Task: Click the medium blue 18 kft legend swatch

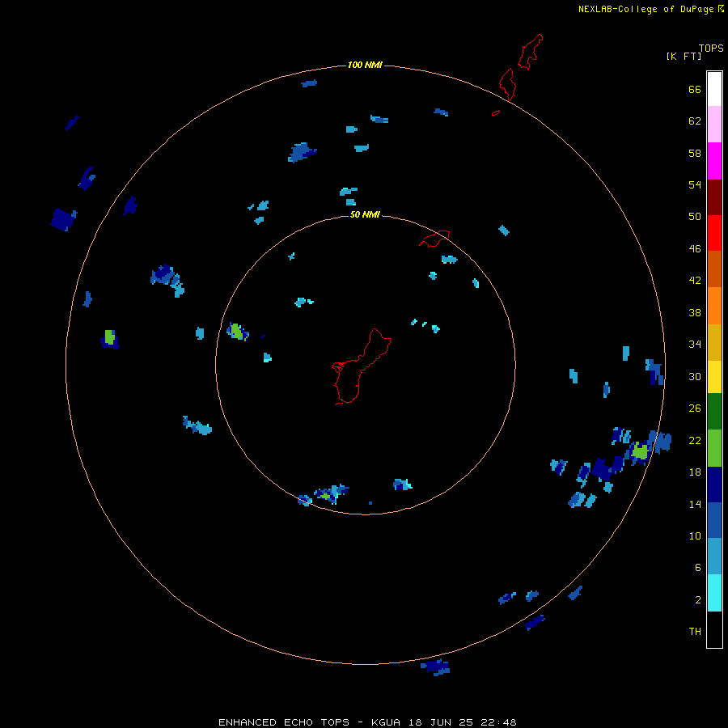Action: [x=714, y=520]
